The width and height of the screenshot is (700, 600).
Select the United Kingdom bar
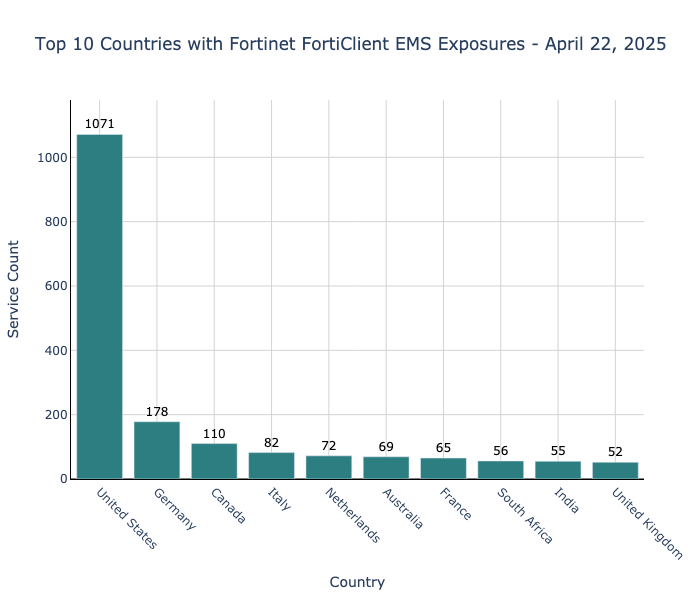pyautogui.click(x=615, y=470)
